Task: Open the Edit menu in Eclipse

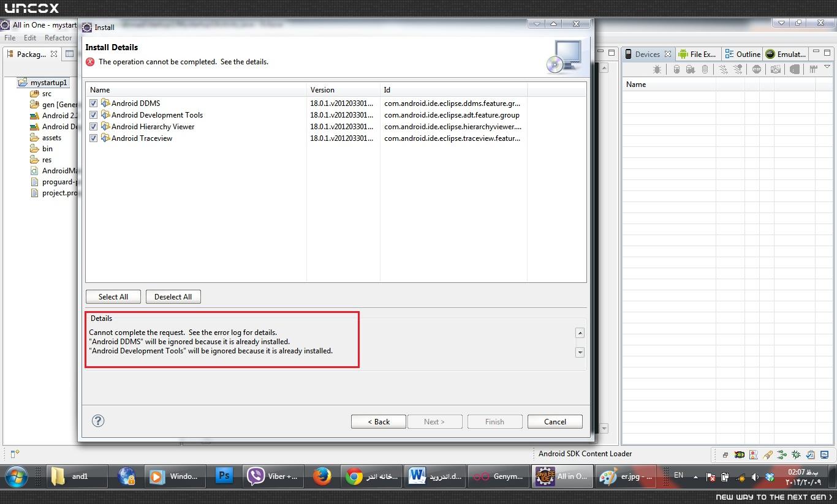Action: 30,38
